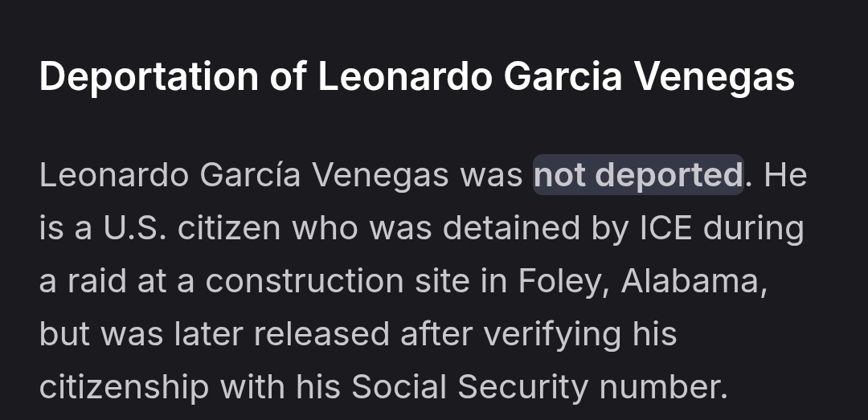Click 'number.' at the paragraph end
Screen dimensions: 868x420
(664, 386)
